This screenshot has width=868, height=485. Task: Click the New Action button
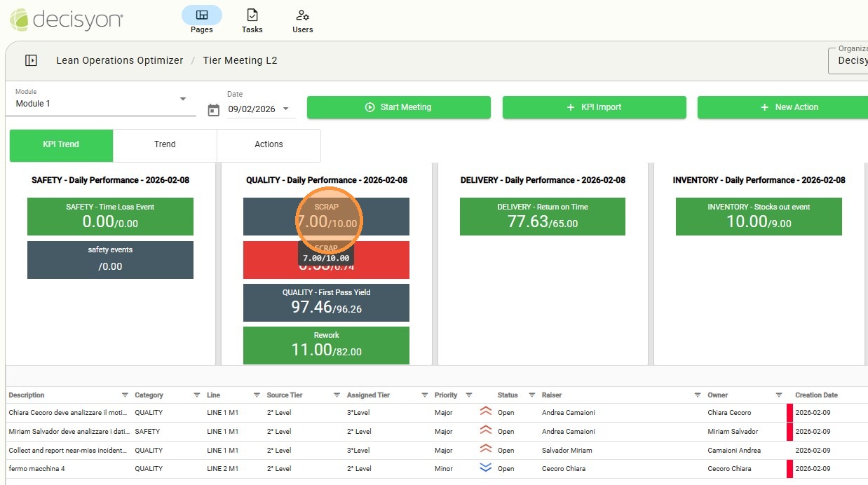click(x=789, y=107)
